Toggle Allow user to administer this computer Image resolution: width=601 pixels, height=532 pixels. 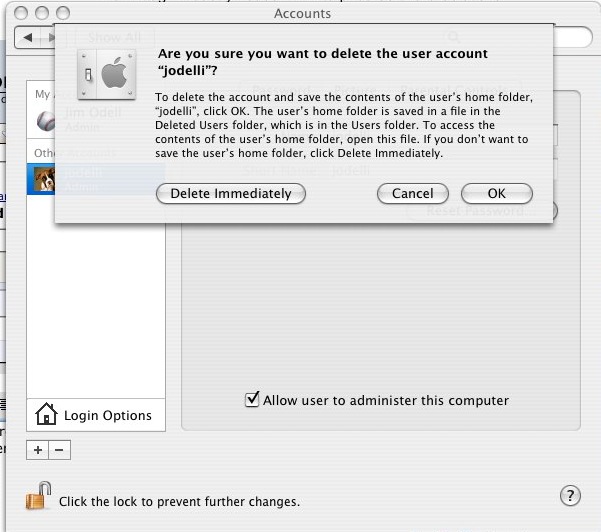252,400
